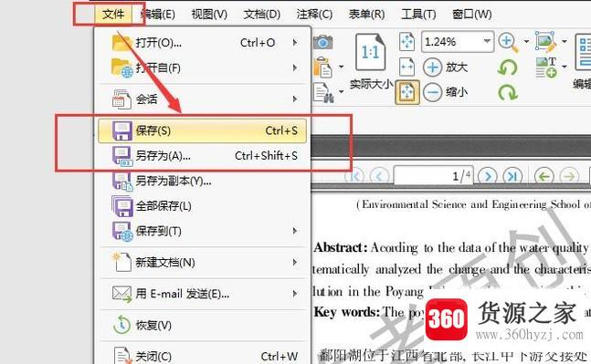This screenshot has height=364, width=591.
Task: Click the 1.24% zoom percentage field
Action: [x=451, y=41]
